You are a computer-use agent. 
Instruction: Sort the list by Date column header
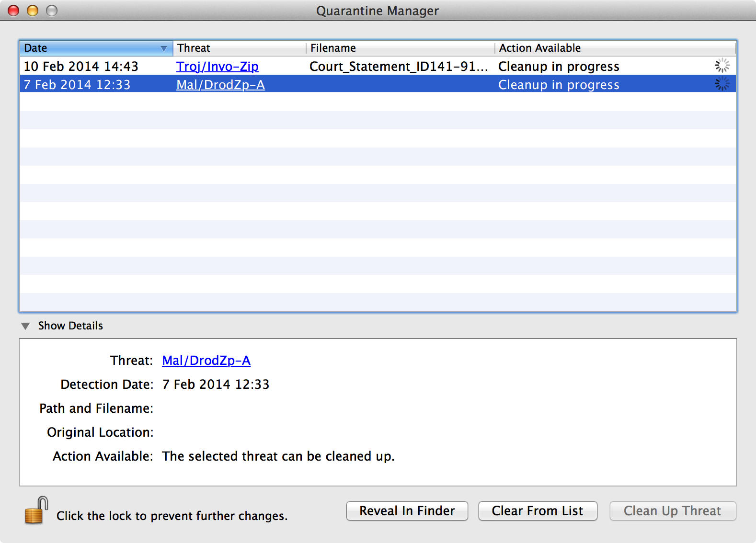[96, 48]
